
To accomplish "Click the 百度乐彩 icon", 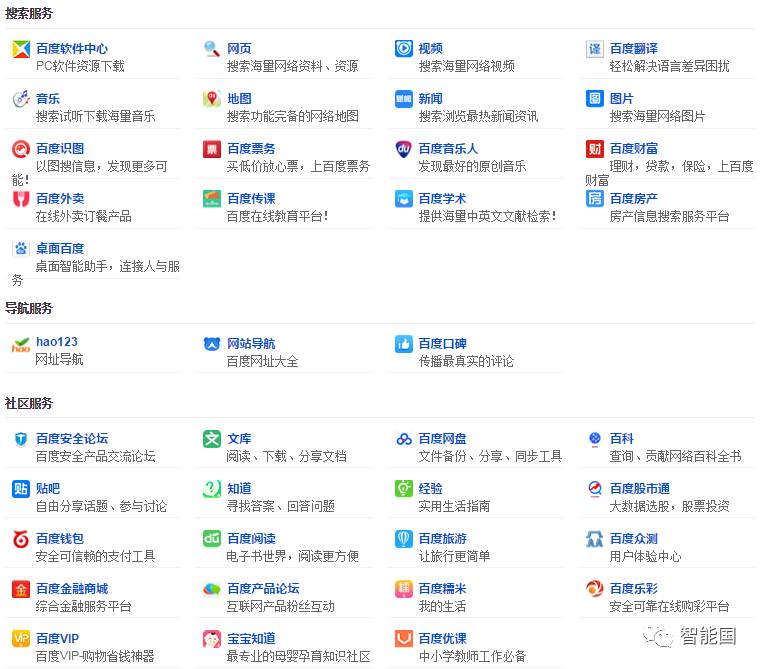I will [595, 589].
